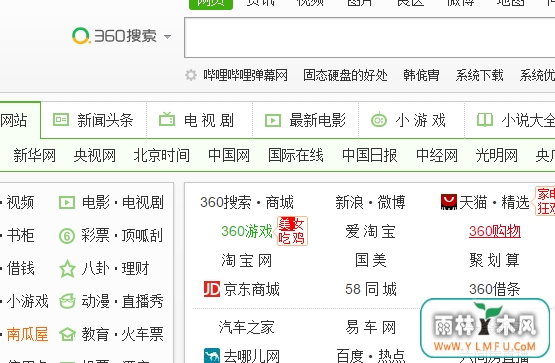The image size is (555, 363).
Task: Open 新浪·微博 link
Action: [x=371, y=202]
